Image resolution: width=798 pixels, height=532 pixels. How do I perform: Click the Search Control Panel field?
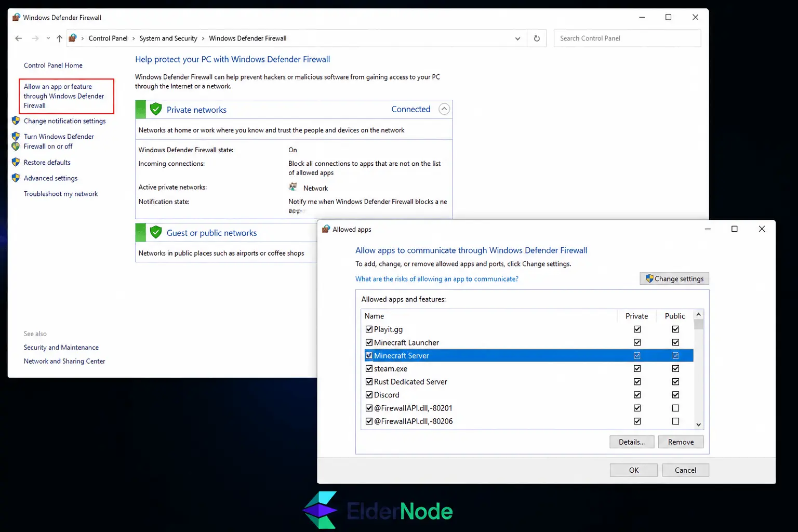coord(627,38)
